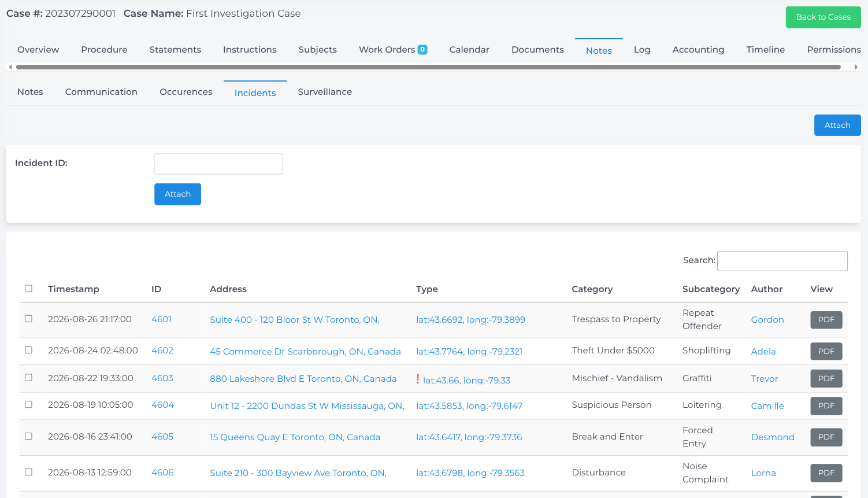The image size is (868, 498).
Task: Tick the checkbox for incident 4604
Action: click(x=28, y=404)
